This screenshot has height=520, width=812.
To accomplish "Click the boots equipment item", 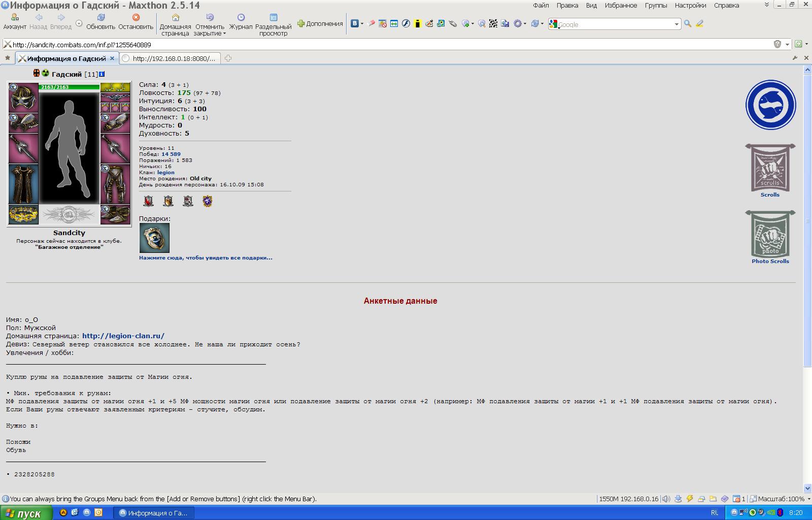I will coord(115,214).
